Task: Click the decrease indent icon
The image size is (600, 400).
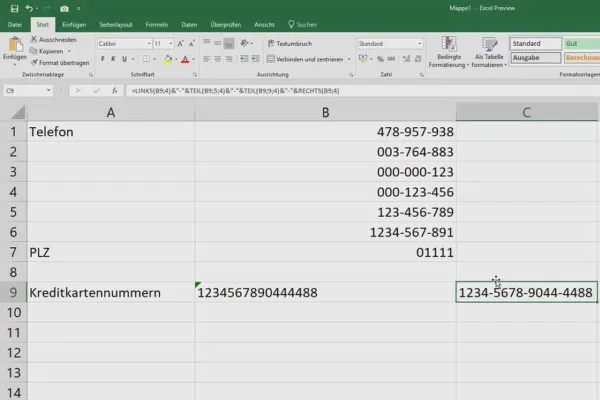Action: tap(244, 59)
